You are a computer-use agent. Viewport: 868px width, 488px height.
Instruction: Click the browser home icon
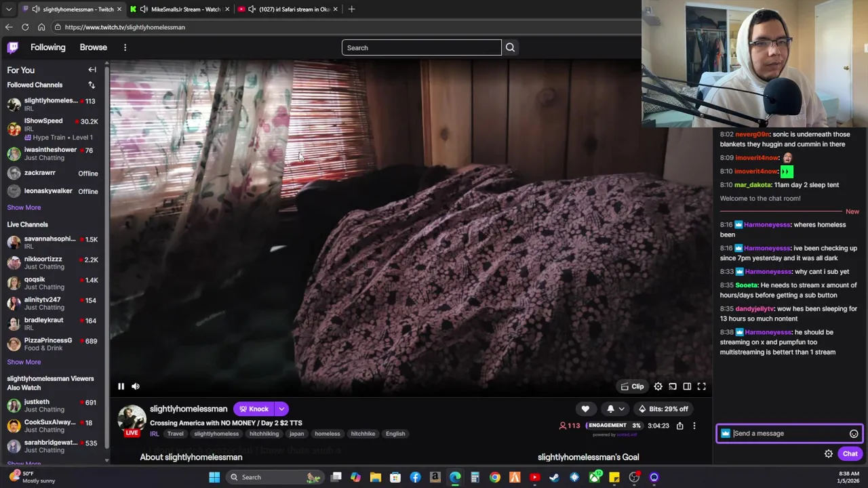pyautogui.click(x=41, y=27)
